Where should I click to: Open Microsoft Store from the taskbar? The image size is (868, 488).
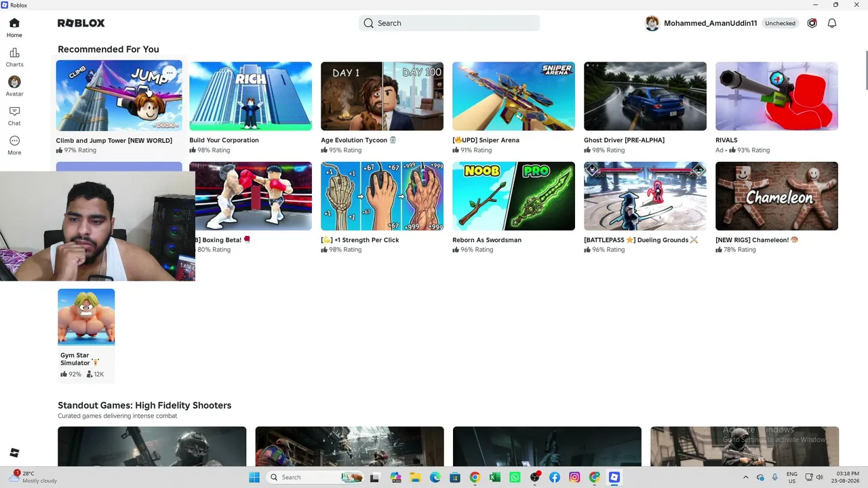point(455,477)
